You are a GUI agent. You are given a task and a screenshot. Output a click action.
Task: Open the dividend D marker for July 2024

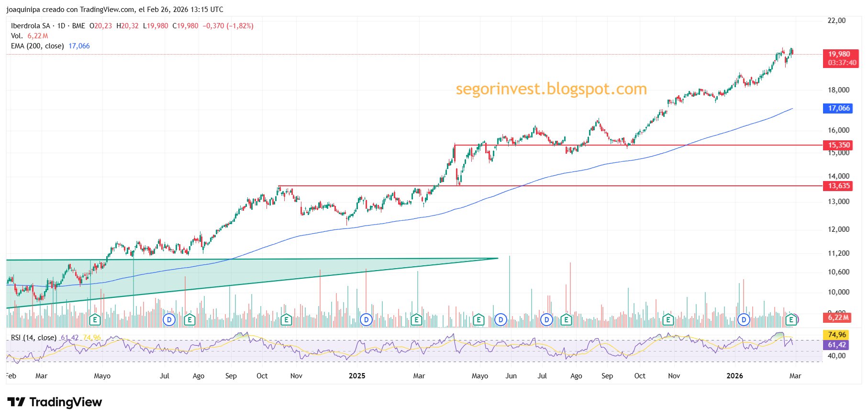coord(169,319)
